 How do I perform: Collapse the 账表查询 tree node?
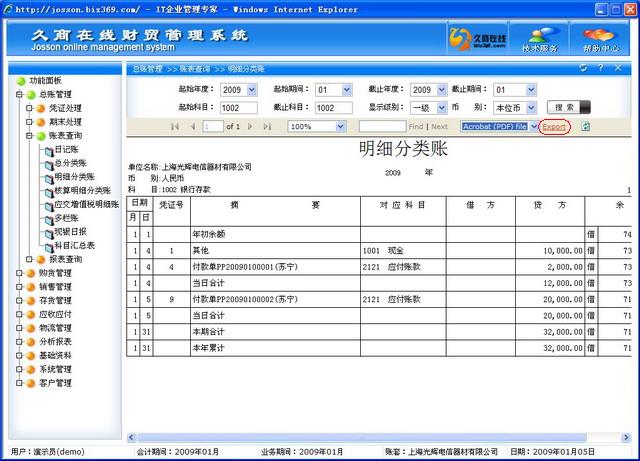[x=29, y=136]
